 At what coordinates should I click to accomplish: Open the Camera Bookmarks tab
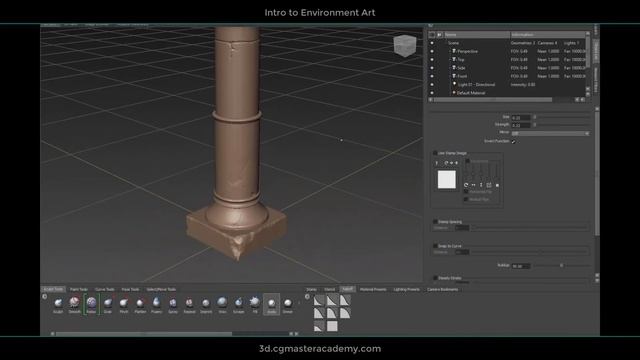coord(443,289)
